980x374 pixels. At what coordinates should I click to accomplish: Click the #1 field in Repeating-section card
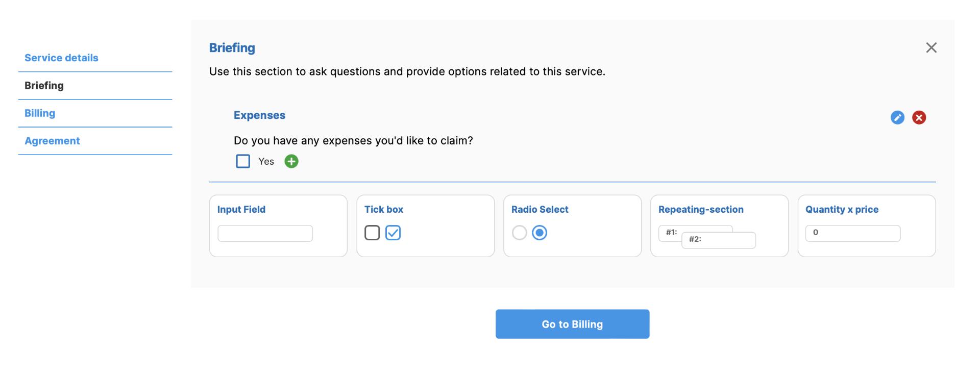click(670, 233)
